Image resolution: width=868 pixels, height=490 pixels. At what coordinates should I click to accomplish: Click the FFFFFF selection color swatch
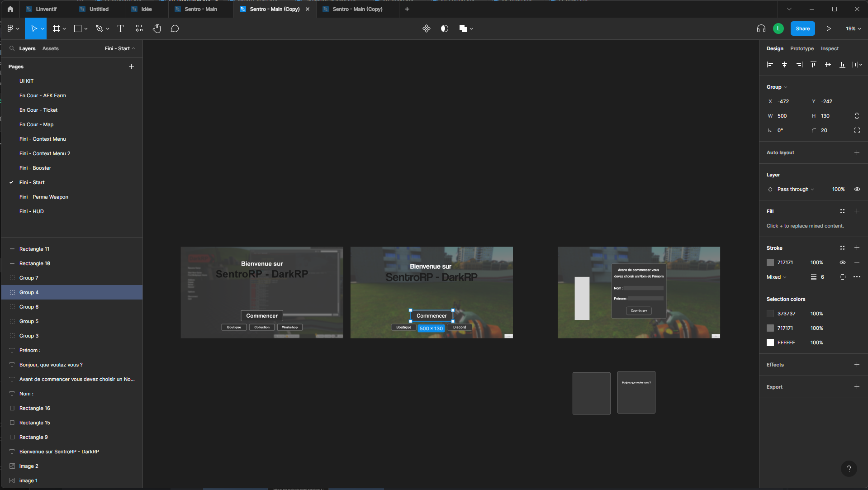(x=770, y=343)
